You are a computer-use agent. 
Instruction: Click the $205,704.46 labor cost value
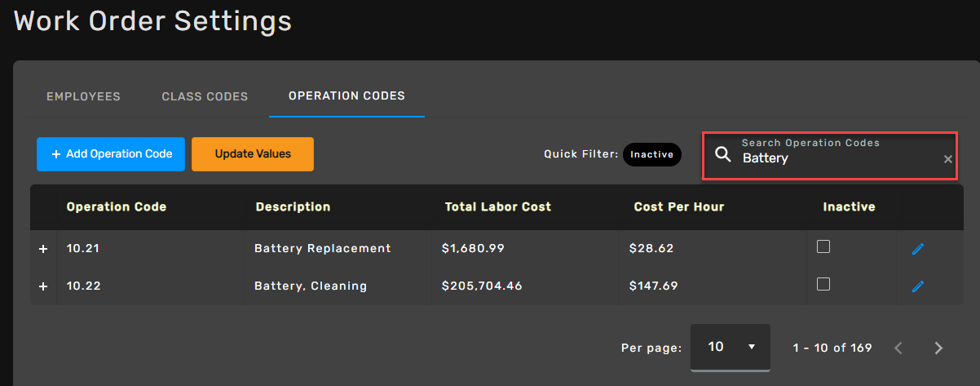click(x=482, y=286)
